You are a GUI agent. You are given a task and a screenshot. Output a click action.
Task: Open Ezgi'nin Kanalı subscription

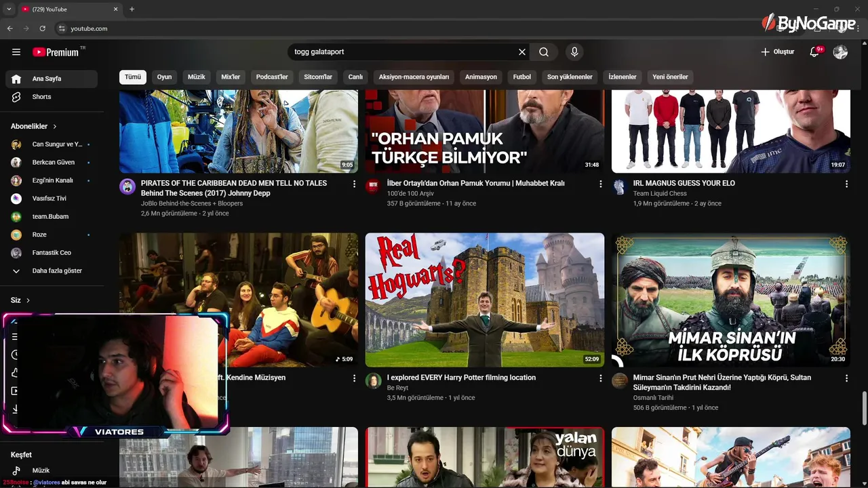pyautogui.click(x=52, y=180)
